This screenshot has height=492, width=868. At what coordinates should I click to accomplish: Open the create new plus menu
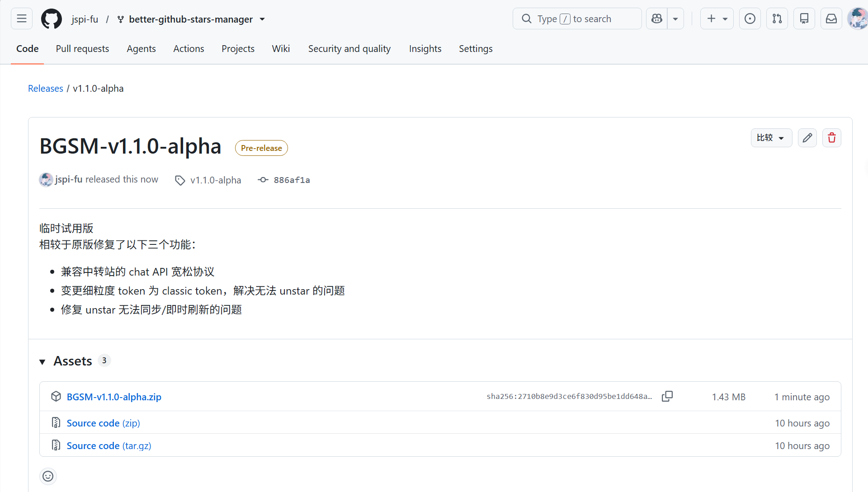[x=717, y=19]
